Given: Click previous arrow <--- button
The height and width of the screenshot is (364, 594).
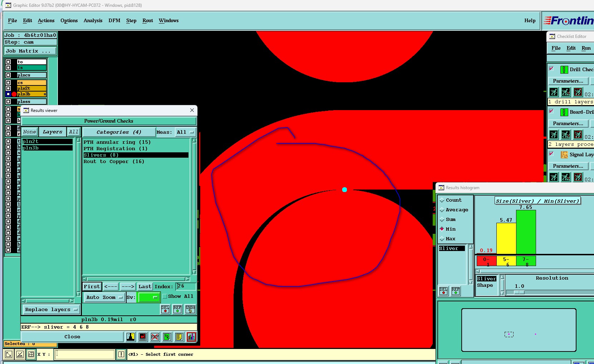Looking at the screenshot, I should [x=111, y=287].
